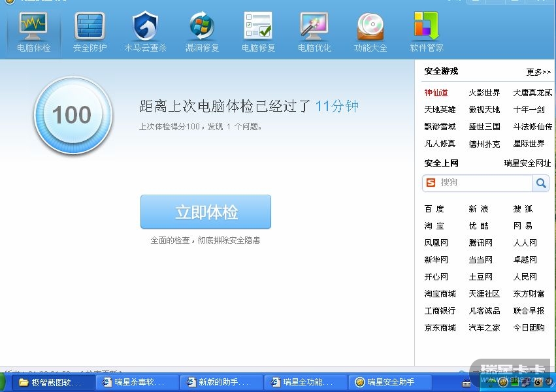The image size is (556, 392).
Task: Open the 火影世界 game link
Action: pyautogui.click(x=484, y=93)
